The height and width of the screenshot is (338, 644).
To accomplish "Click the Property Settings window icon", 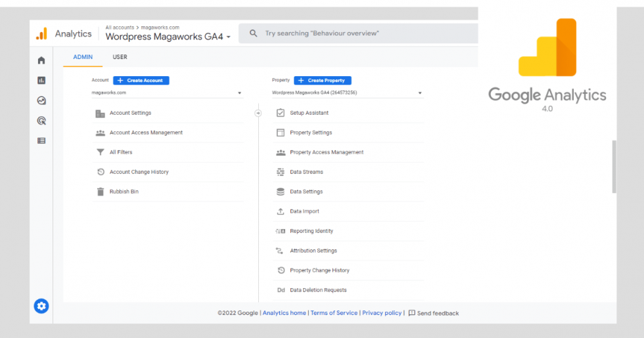I will [281, 133].
